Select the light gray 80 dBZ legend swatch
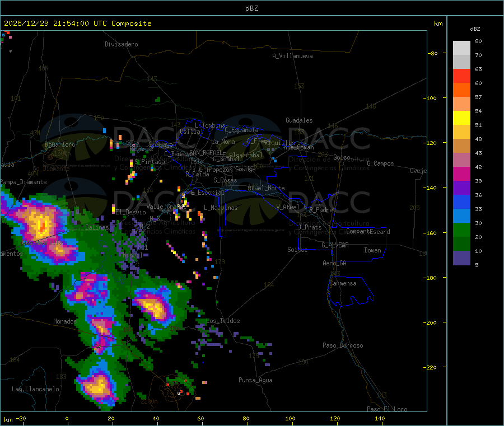This screenshot has width=504, height=426. click(461, 48)
